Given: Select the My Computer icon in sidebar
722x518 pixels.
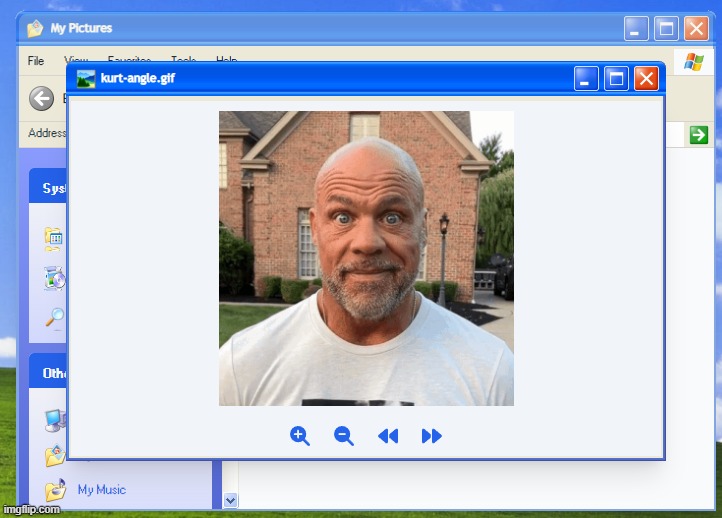Looking at the screenshot, I should [x=54, y=419].
